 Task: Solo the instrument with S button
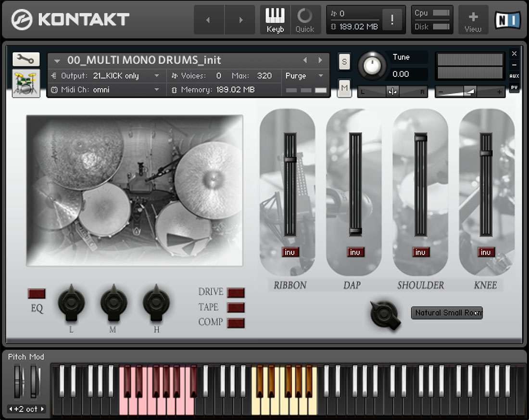(344, 62)
